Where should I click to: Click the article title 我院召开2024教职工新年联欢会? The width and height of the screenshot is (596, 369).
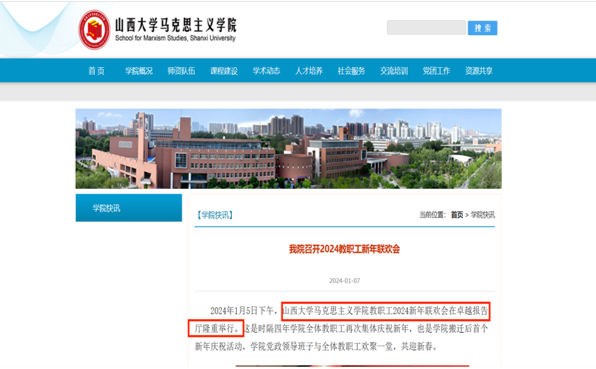[x=344, y=249]
